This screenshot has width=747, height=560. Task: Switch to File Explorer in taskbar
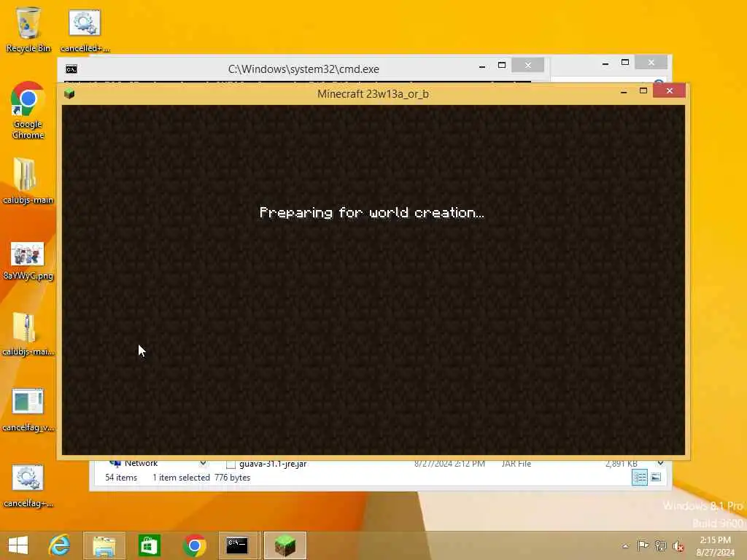(x=104, y=545)
